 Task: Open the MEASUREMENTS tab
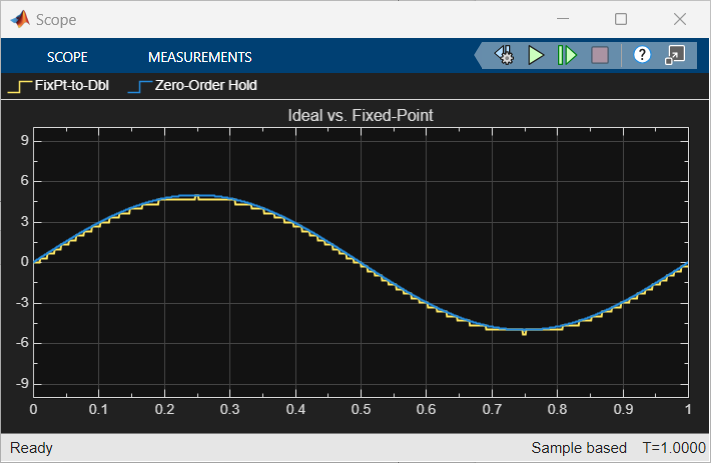point(199,57)
